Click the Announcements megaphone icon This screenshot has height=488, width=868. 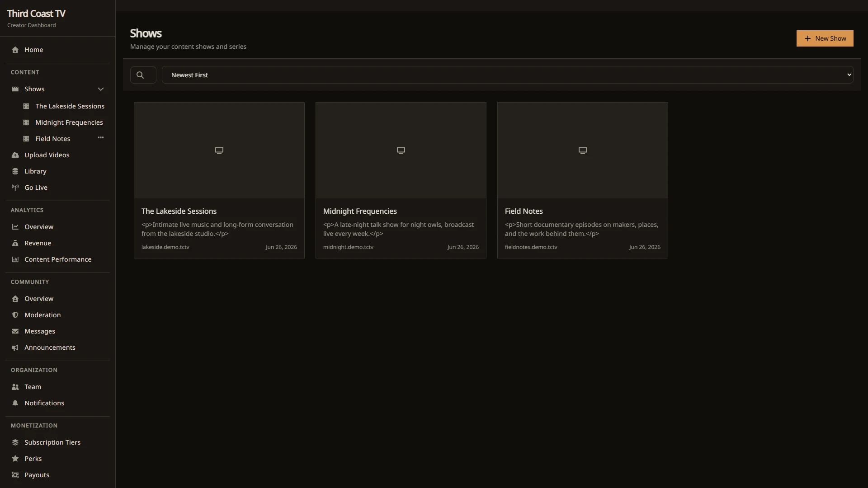15,347
